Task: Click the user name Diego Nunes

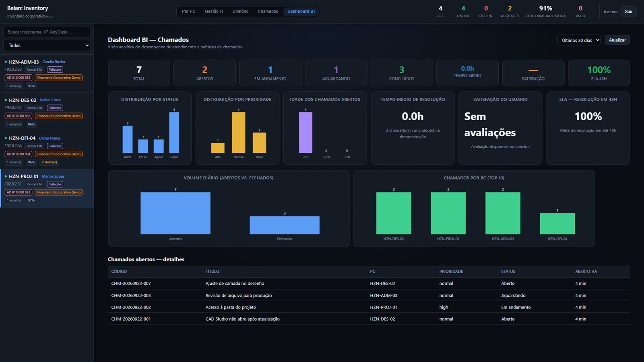Action: 50,138
